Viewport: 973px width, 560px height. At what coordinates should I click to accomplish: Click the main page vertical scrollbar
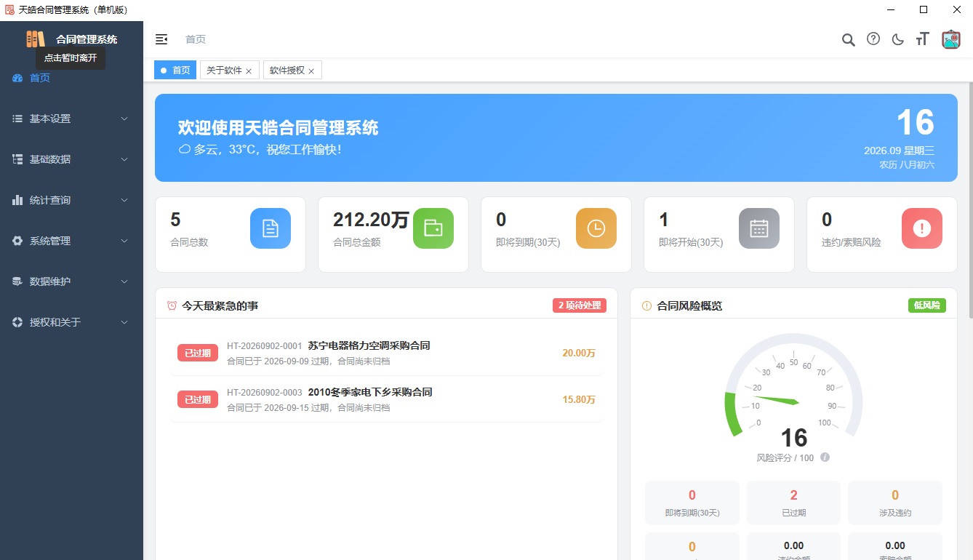pyautogui.click(x=969, y=201)
